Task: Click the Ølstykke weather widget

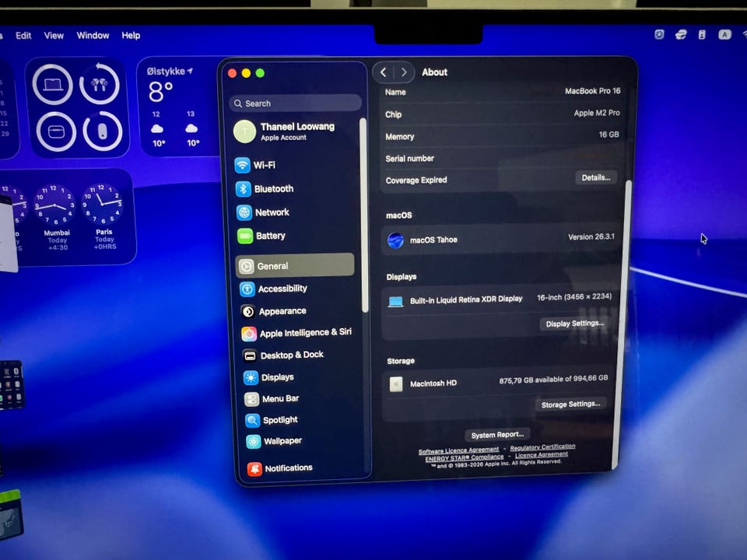Action: click(x=177, y=107)
